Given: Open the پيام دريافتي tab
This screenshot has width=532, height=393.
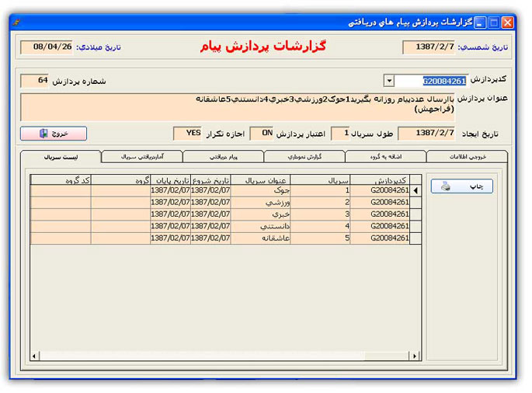Looking at the screenshot, I should [223, 156].
